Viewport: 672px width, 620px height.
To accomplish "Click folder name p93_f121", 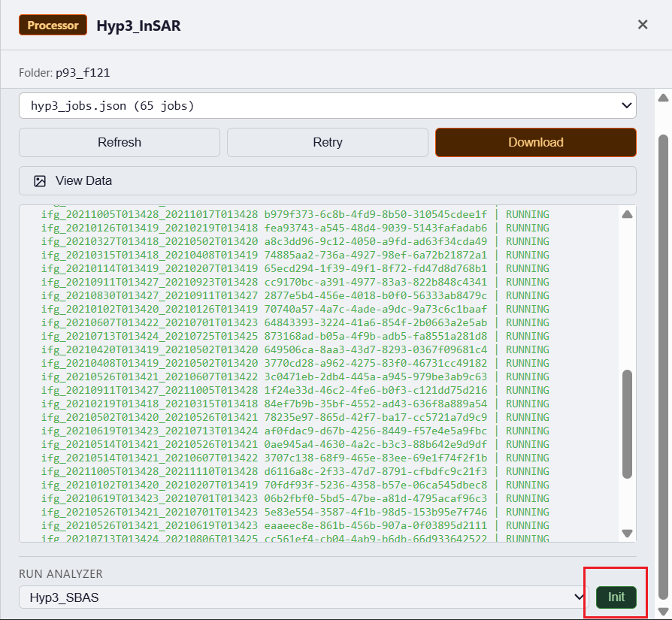I will click(83, 73).
